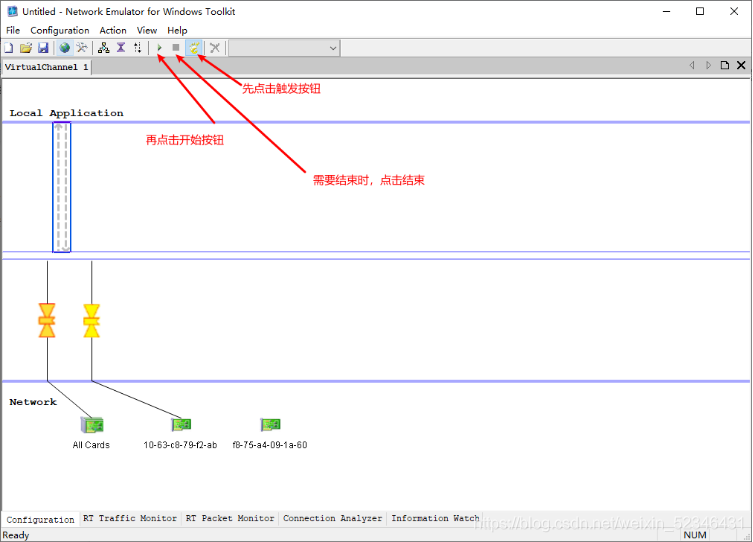
Task: Switch to the Configuration bottom tab
Action: (x=40, y=519)
